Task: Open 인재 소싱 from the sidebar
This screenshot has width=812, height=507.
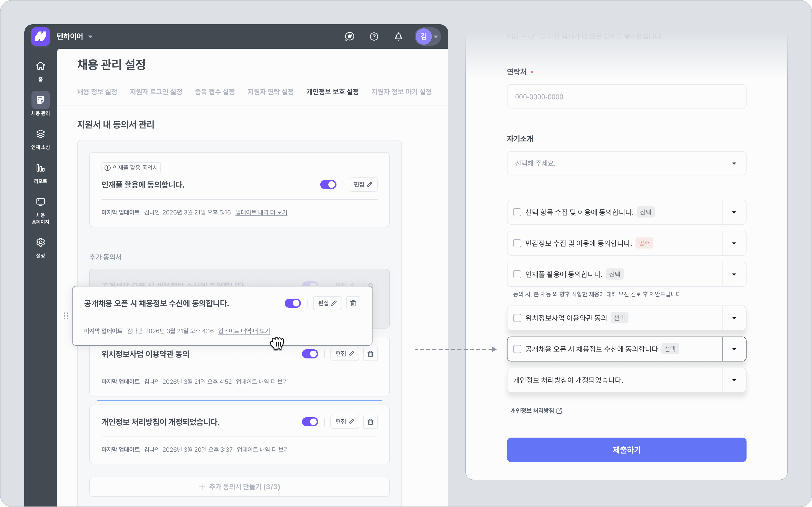Action: coord(40,134)
